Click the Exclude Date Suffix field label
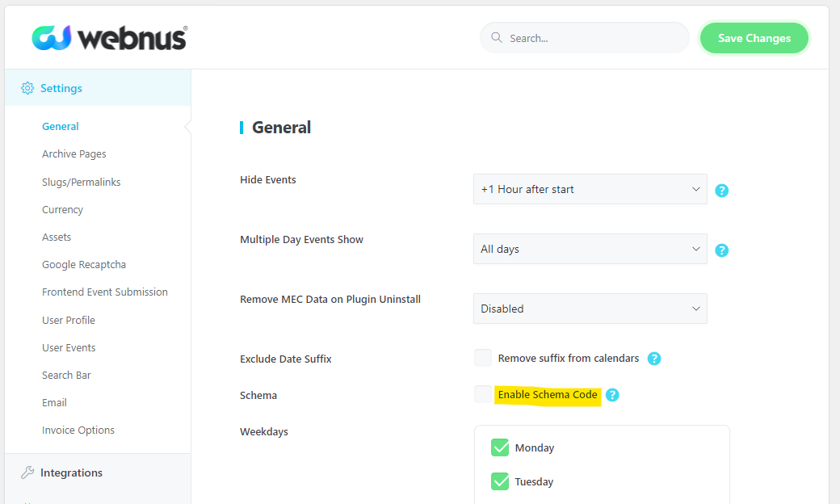Viewport: 840px width, 504px height. coord(286,359)
